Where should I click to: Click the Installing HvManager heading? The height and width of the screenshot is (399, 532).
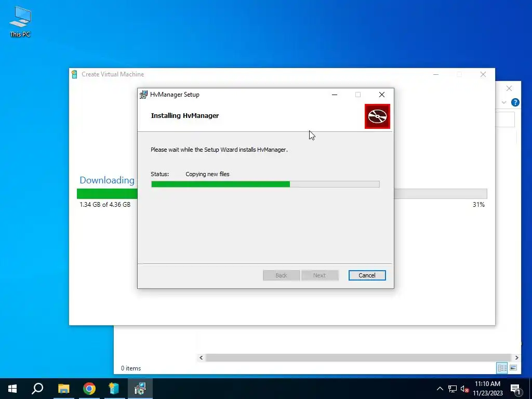(185, 116)
